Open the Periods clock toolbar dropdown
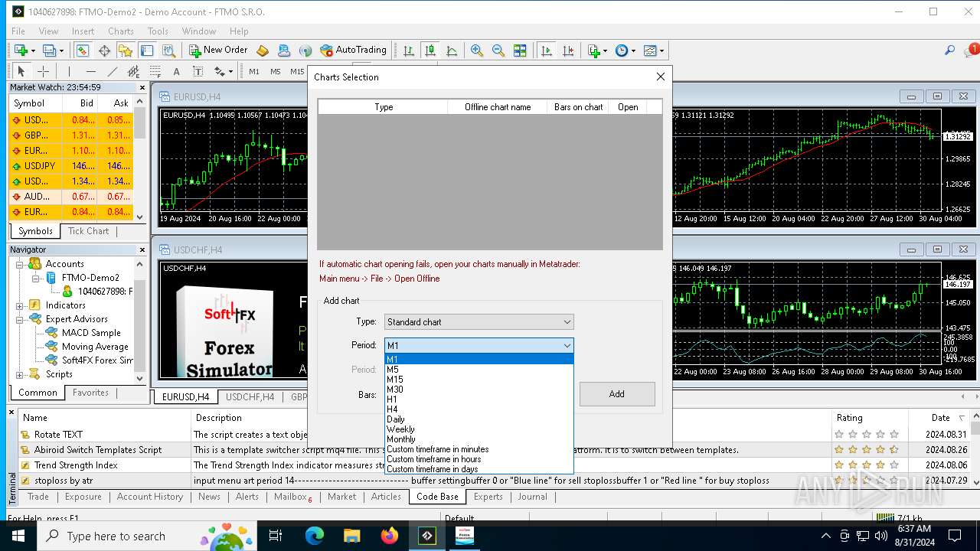This screenshot has height=551, width=980. pyautogui.click(x=625, y=51)
